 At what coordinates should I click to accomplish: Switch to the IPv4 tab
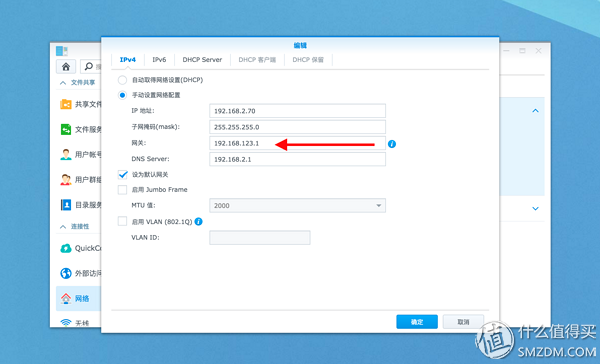click(128, 60)
